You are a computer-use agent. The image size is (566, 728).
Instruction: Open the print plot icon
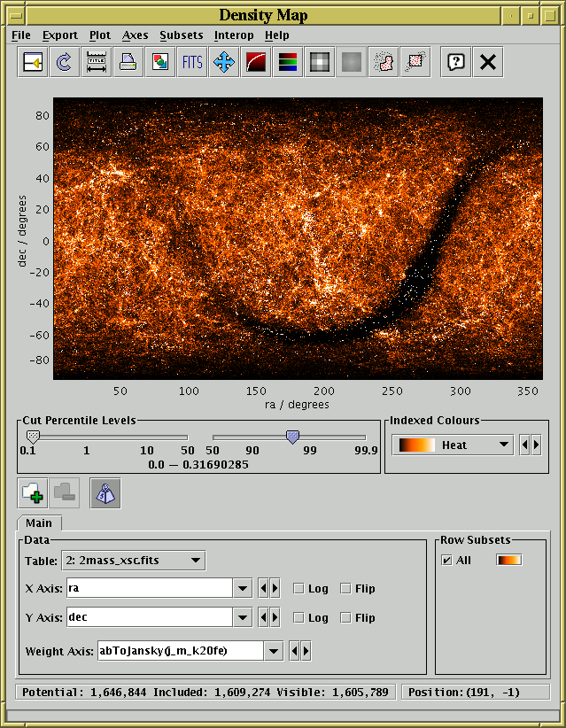point(128,62)
